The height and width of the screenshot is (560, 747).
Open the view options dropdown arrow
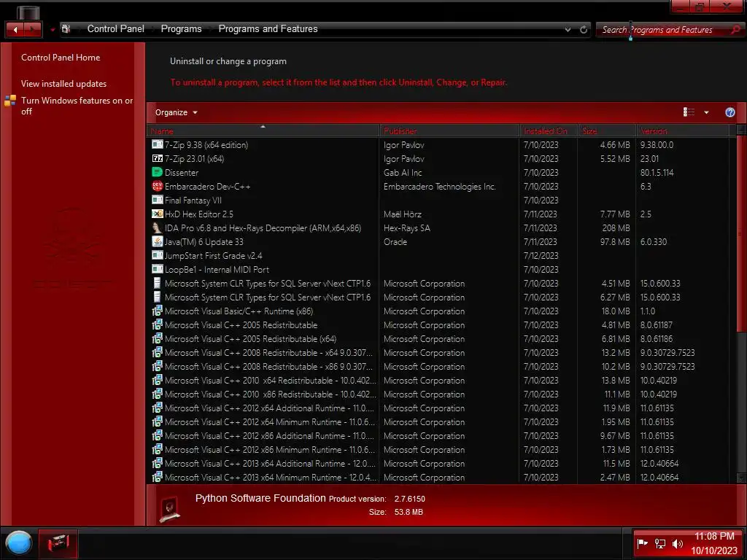point(706,112)
